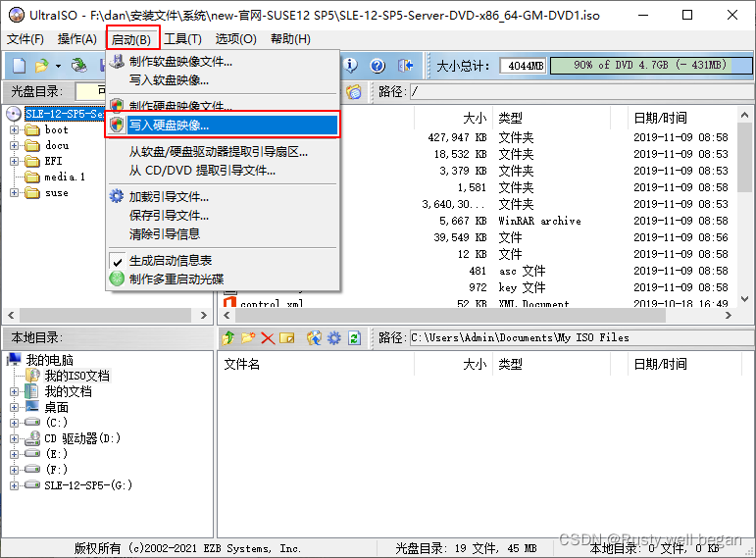Click the lower pane 大小 column header
The height and width of the screenshot is (558, 756).
coord(453,364)
